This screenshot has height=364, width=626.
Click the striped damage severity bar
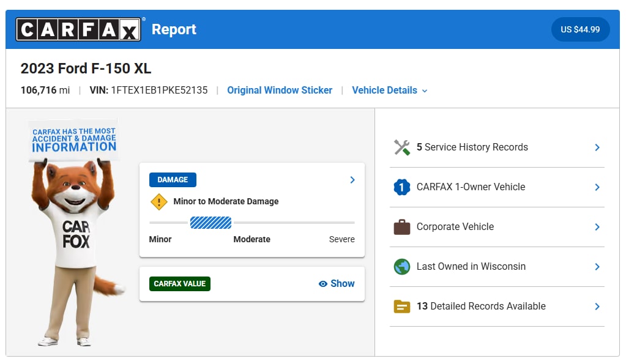(211, 223)
